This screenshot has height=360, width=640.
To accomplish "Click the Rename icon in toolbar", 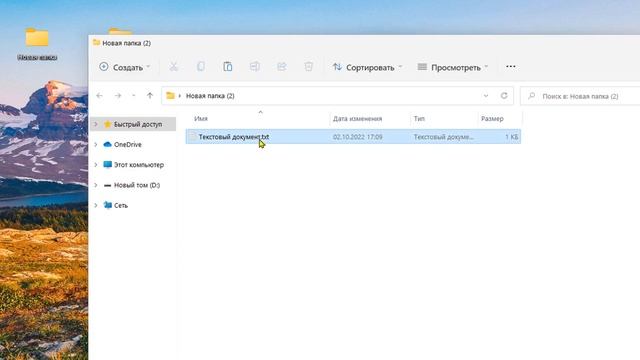I will coord(255,67).
